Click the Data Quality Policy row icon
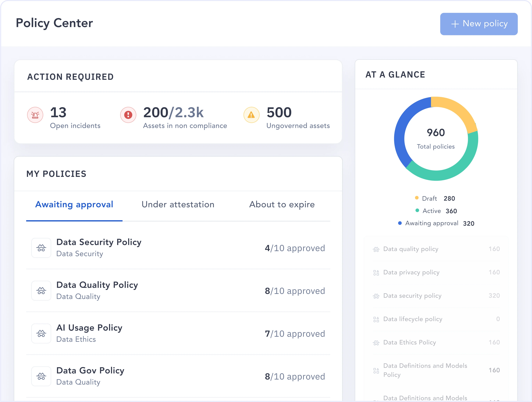This screenshot has height=402, width=532. [x=41, y=290]
